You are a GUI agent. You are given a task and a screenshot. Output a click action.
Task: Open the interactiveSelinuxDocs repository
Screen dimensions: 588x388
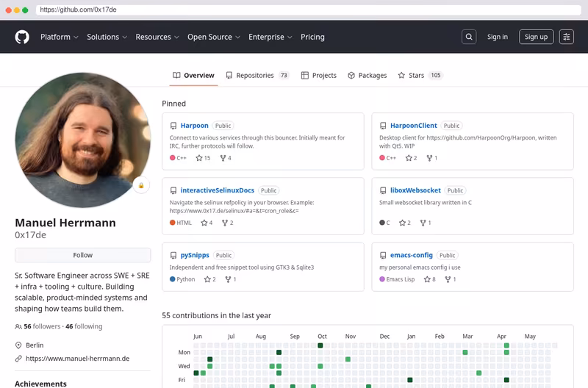[217, 190]
